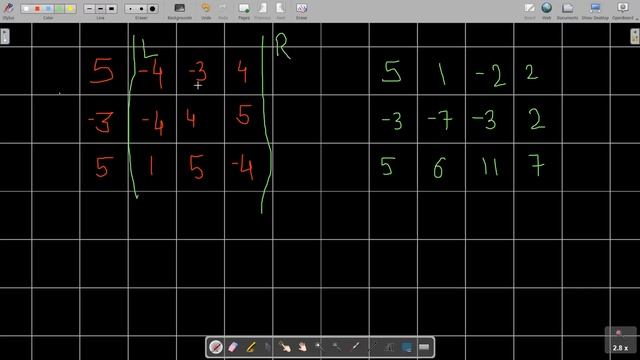Select the Capture part of screen tool
The height and width of the screenshot is (360, 640).
[407, 347]
